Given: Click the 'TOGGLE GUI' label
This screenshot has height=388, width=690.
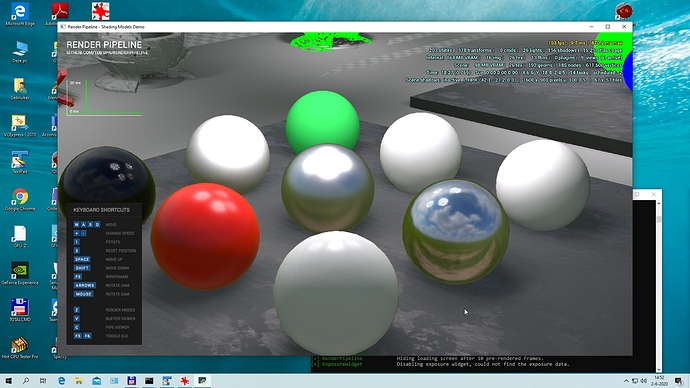Looking at the screenshot, I should (117, 336).
